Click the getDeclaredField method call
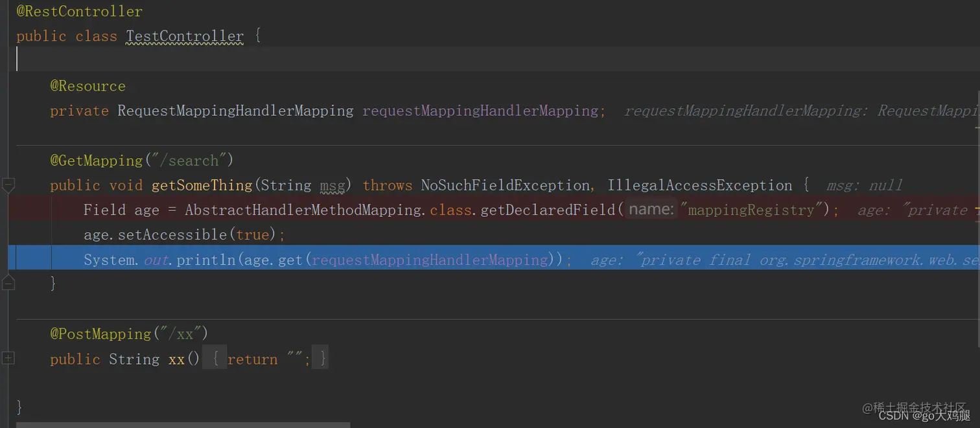980x428 pixels. click(548, 210)
